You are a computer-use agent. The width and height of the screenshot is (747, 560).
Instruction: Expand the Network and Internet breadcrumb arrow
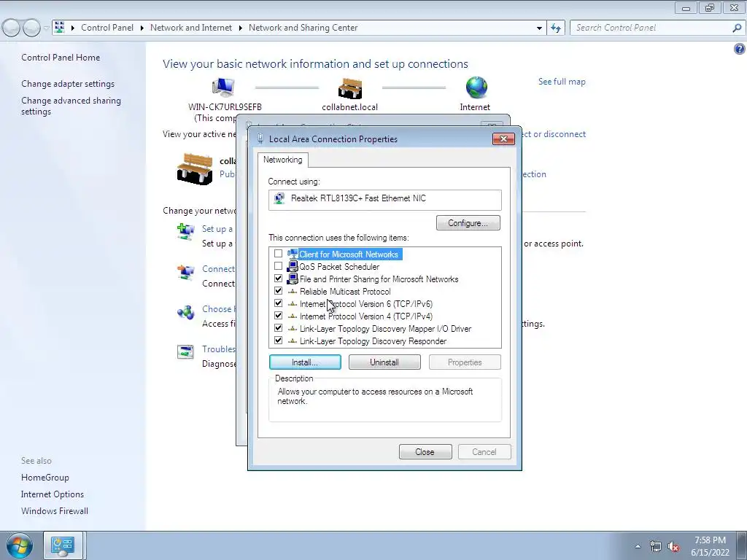(240, 28)
